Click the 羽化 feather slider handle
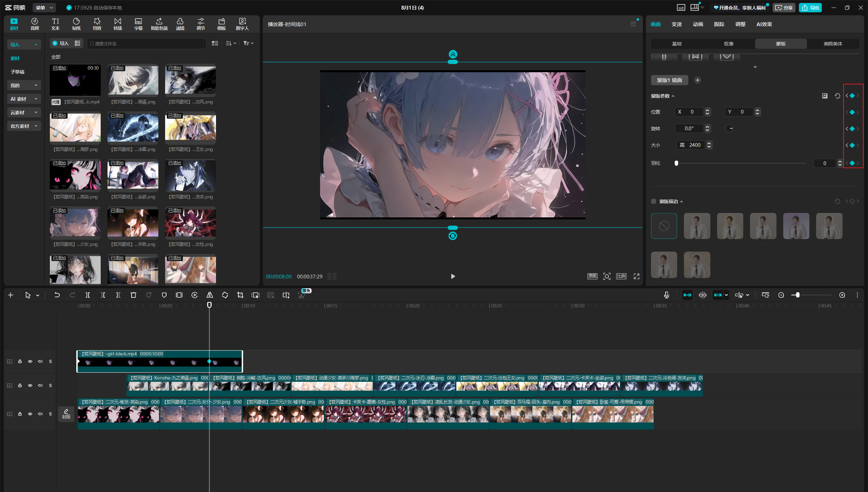The height and width of the screenshot is (492, 868). (676, 163)
